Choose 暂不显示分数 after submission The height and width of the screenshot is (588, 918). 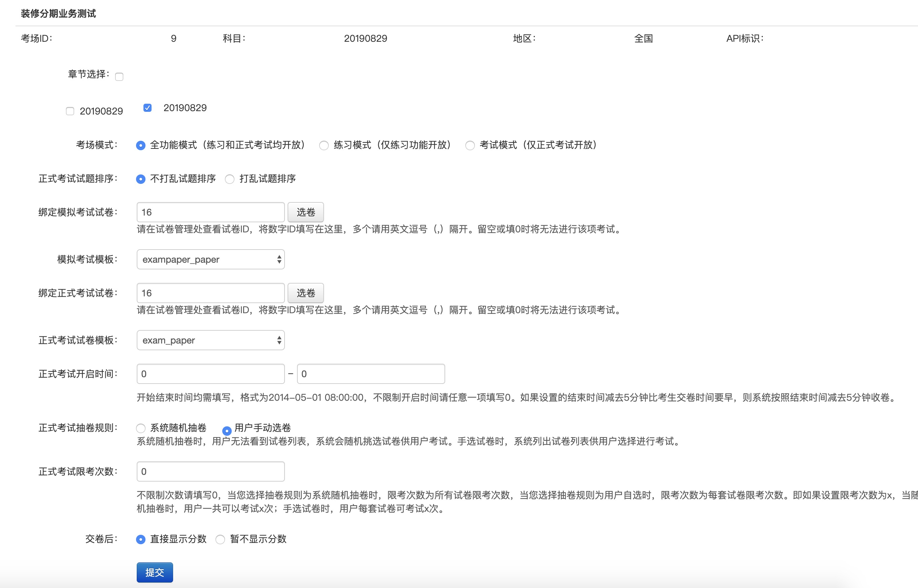[x=220, y=540]
